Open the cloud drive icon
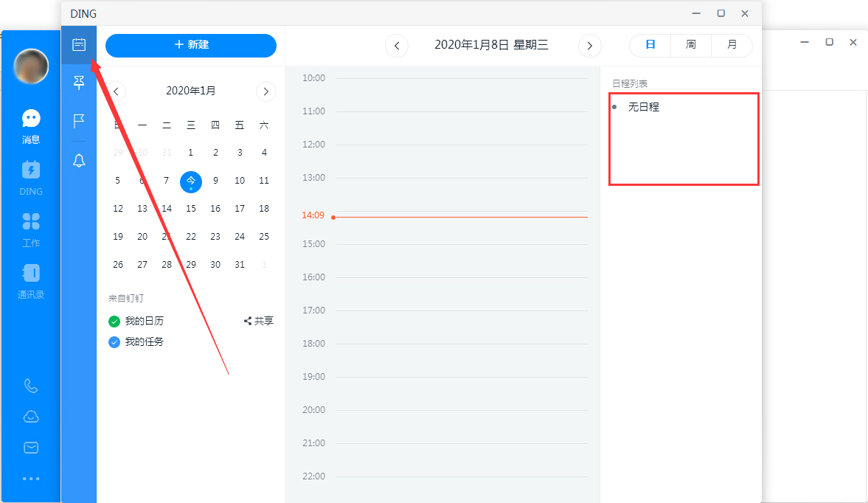Image resolution: width=868 pixels, height=503 pixels. pyautogui.click(x=30, y=416)
